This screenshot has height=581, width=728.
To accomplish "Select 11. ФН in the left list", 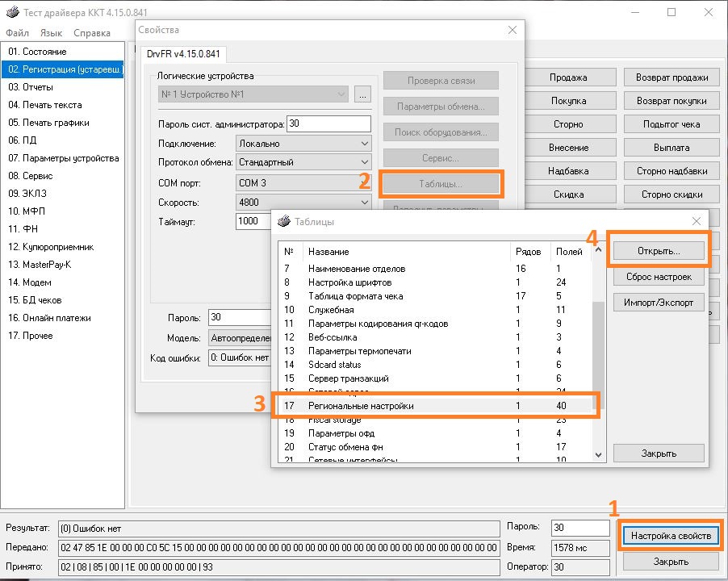I will tap(23, 229).
